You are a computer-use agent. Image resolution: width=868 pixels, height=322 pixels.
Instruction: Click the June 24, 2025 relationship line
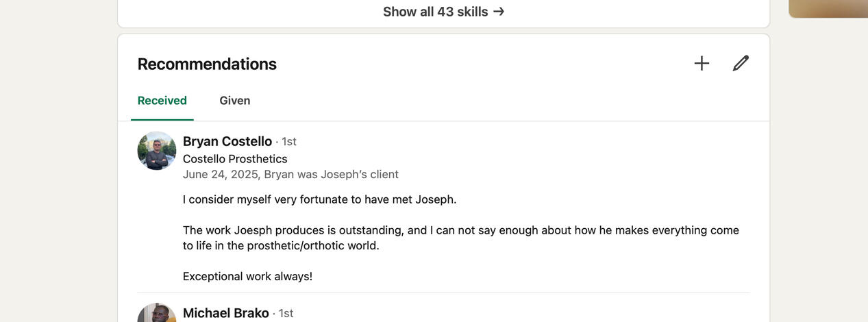(290, 175)
